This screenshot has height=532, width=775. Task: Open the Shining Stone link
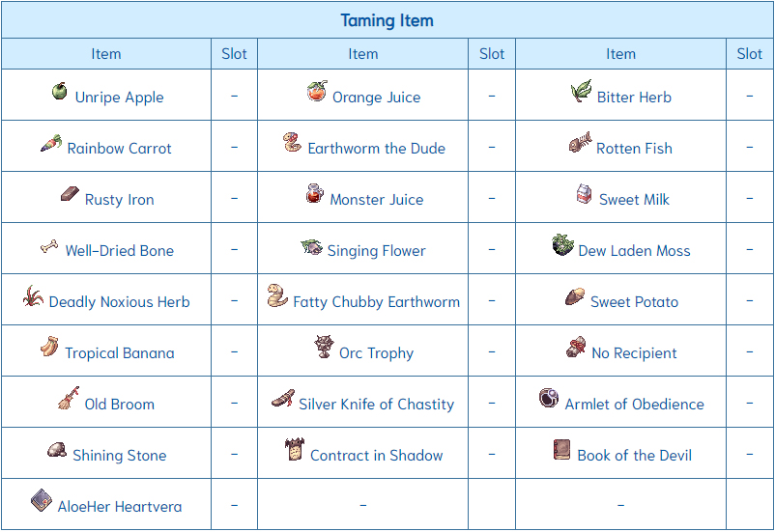coord(120,456)
